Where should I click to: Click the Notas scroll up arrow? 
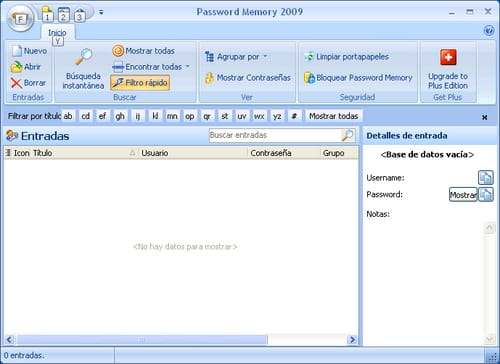[489, 228]
